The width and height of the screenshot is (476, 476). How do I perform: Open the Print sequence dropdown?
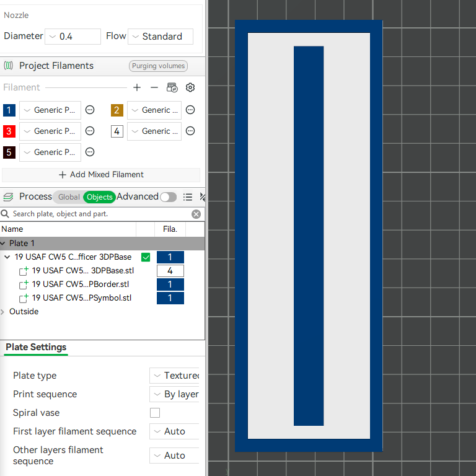[174, 394]
